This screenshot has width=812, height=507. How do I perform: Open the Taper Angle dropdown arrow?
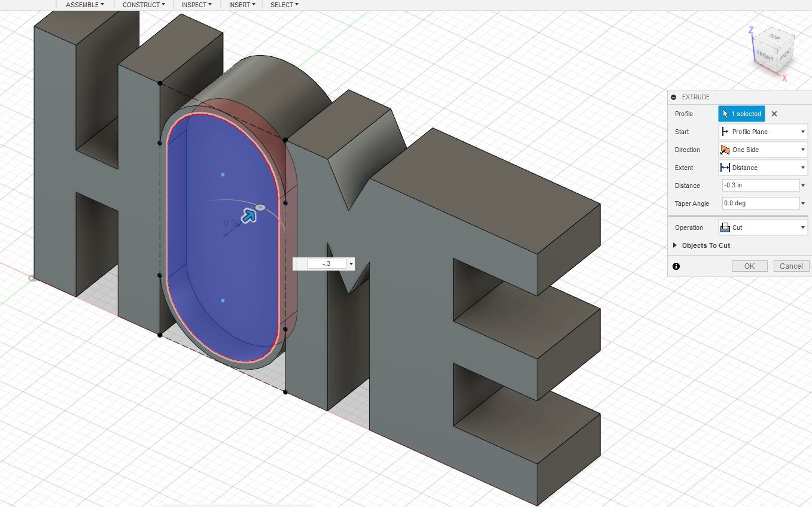[x=804, y=204]
